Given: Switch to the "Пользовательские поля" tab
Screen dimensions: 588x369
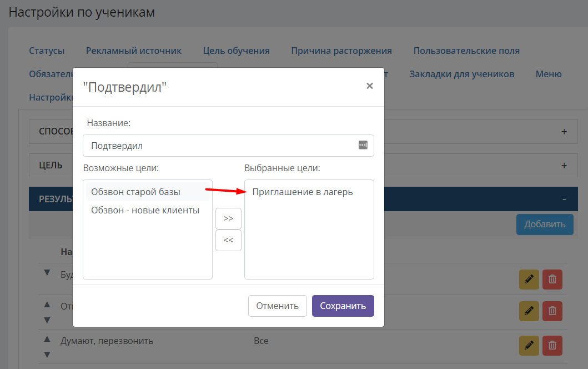Looking at the screenshot, I should click(466, 51).
